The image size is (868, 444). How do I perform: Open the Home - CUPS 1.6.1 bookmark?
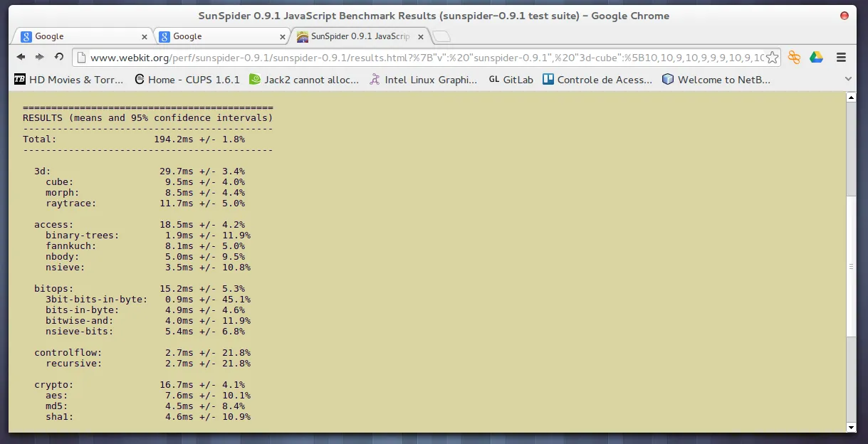click(187, 80)
